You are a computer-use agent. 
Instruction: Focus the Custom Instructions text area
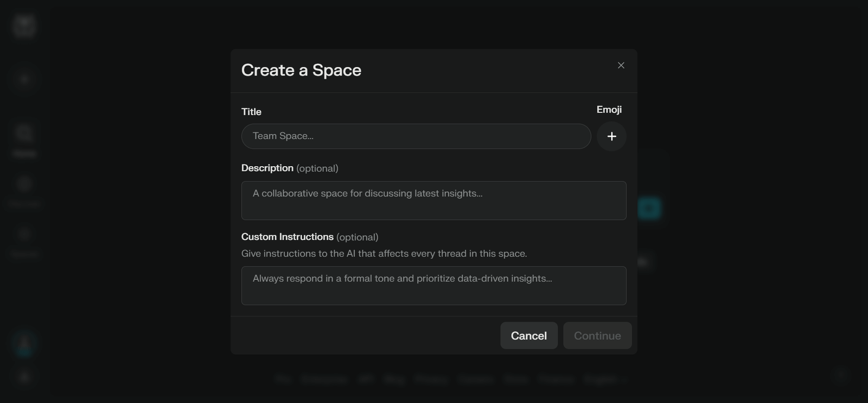coord(434,286)
